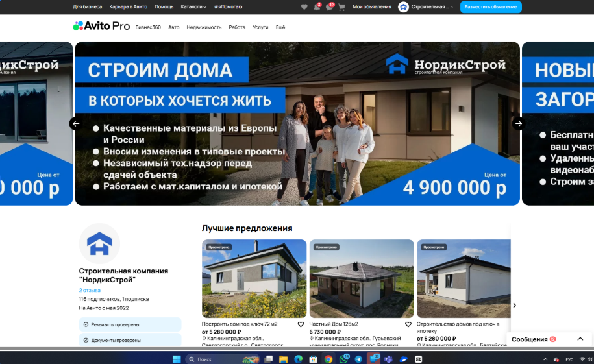Image resolution: width=594 pixels, height=364 pixels.
Task: Click Документы проверены badge
Action: click(130, 340)
